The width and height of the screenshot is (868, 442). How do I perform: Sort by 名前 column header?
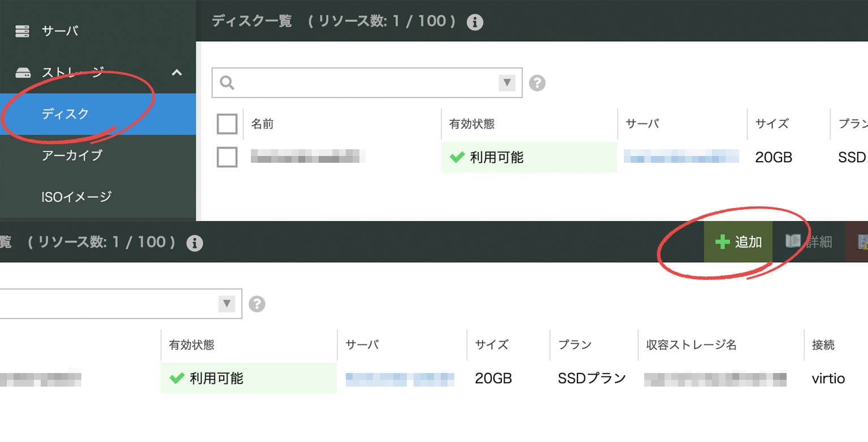(x=262, y=124)
